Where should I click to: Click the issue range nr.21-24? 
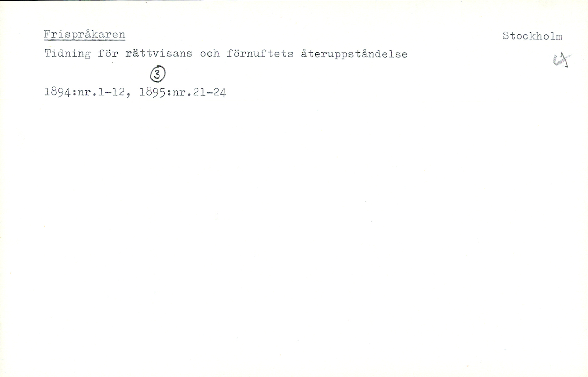(x=199, y=92)
